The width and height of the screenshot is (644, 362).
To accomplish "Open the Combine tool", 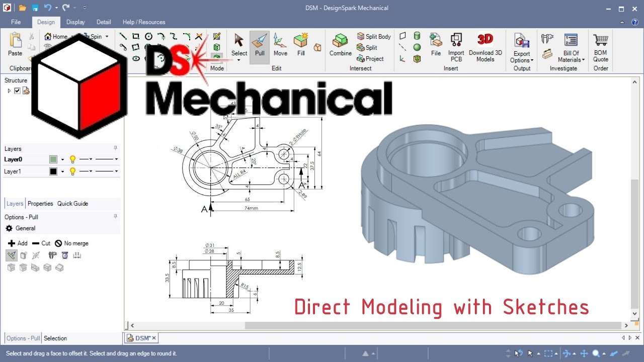I will point(341,46).
